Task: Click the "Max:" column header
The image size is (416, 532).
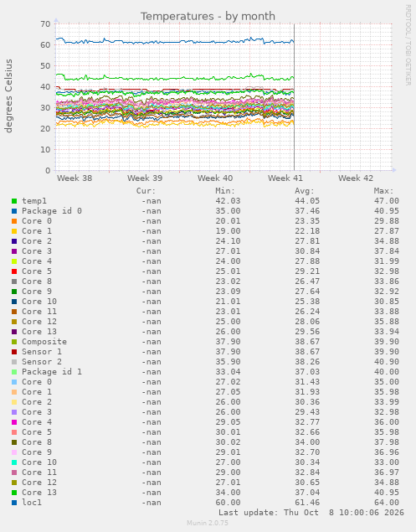Action: (x=384, y=191)
